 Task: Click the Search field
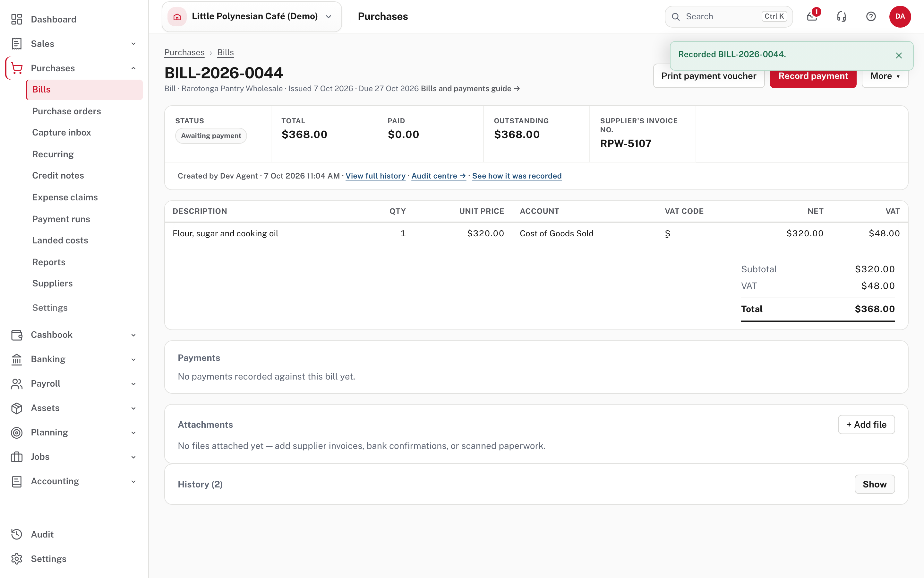pos(729,16)
